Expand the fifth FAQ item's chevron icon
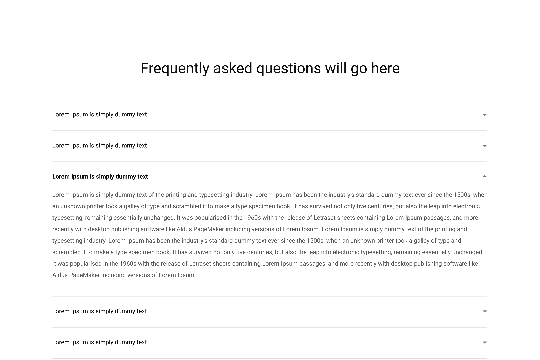Screen dimensions: 540x360 (x=484, y=342)
